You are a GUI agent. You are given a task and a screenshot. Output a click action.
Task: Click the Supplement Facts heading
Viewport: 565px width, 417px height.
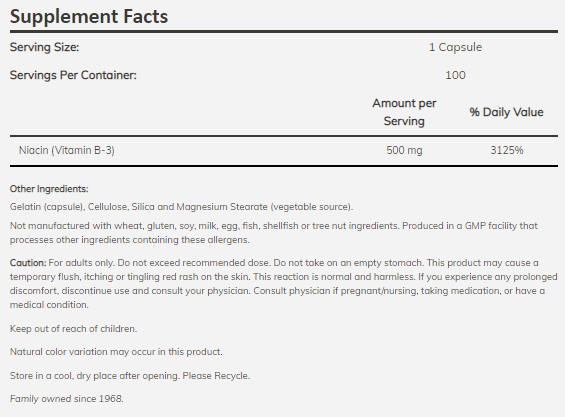pyautogui.click(x=89, y=17)
